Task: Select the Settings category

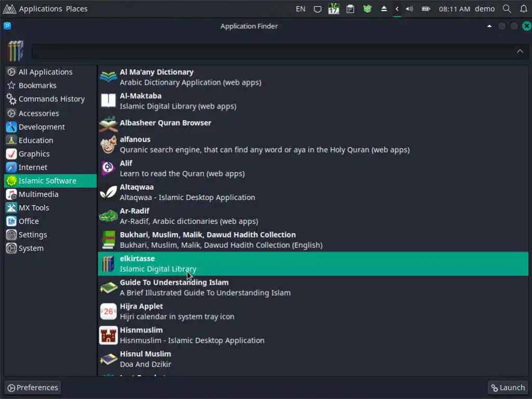Action: [50, 235]
